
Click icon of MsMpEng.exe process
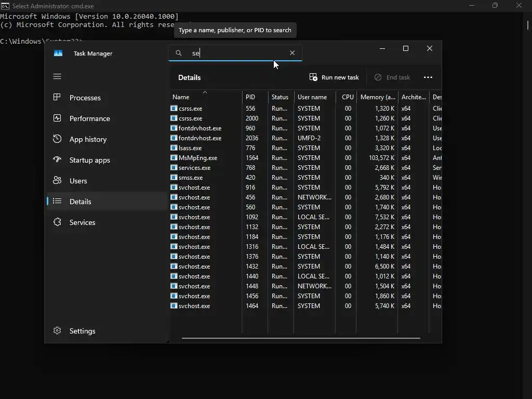(x=174, y=157)
